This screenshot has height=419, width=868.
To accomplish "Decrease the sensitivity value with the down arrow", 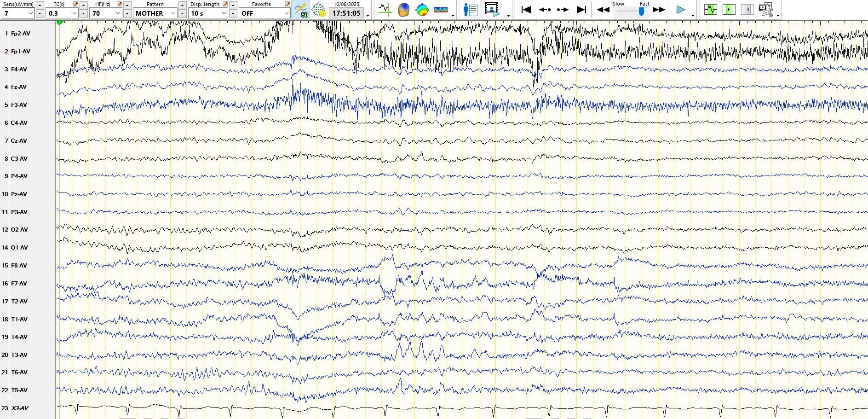I will click(x=40, y=13).
